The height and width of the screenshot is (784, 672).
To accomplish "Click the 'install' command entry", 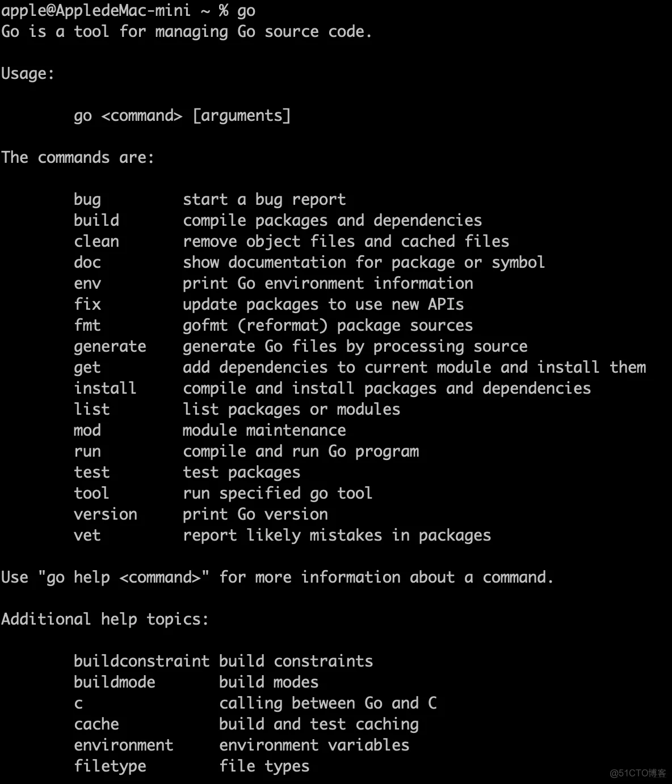I will (x=106, y=388).
